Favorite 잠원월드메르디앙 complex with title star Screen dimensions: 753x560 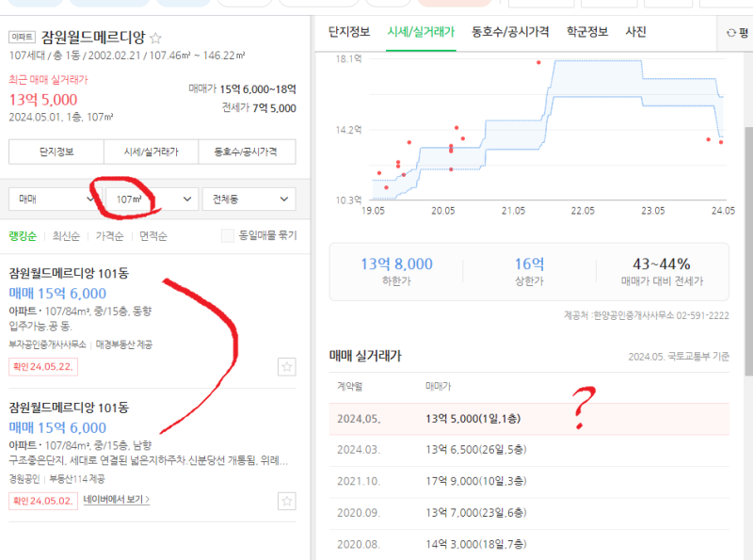click(x=155, y=38)
